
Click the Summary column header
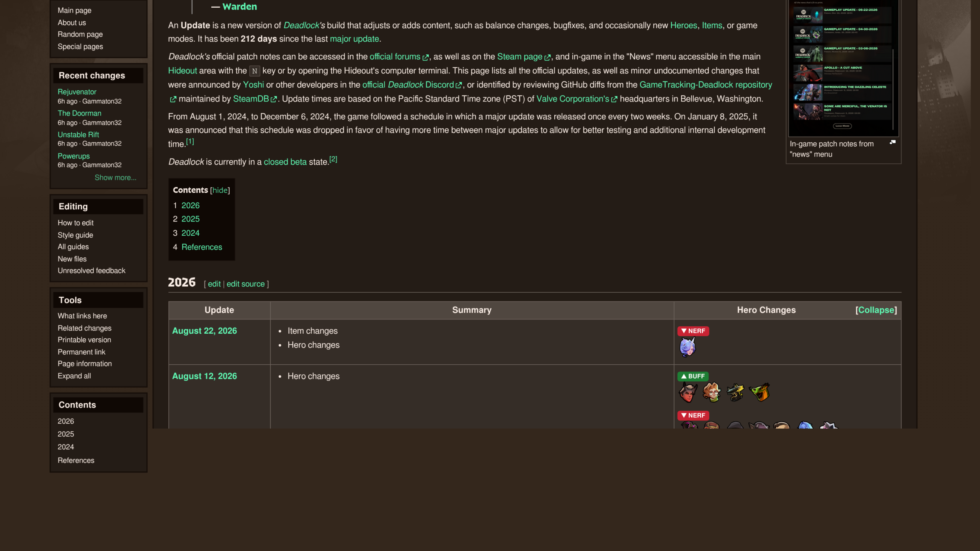click(x=472, y=310)
